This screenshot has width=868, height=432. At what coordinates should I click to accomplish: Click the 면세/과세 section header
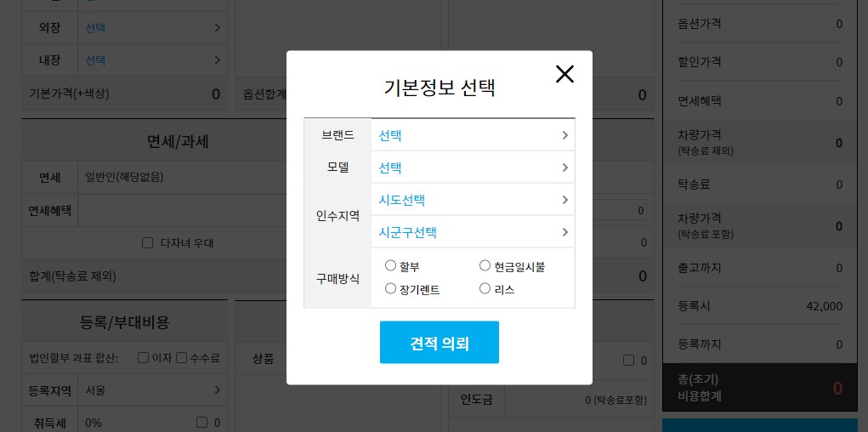point(178,142)
